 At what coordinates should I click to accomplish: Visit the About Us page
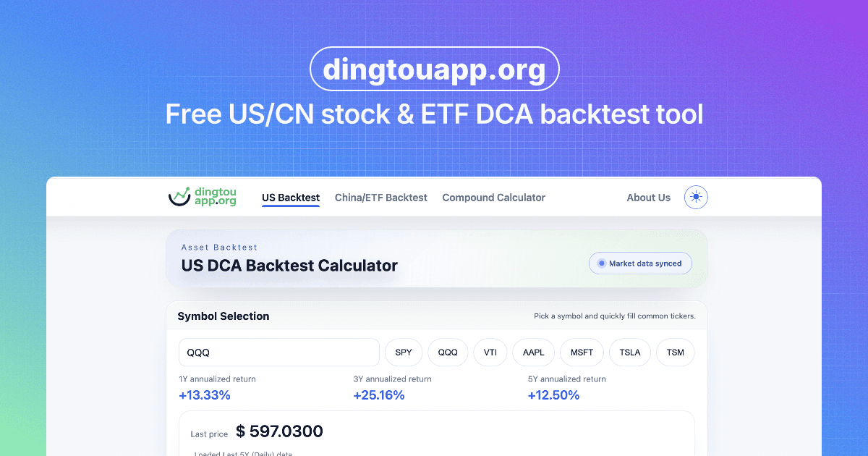pos(648,197)
